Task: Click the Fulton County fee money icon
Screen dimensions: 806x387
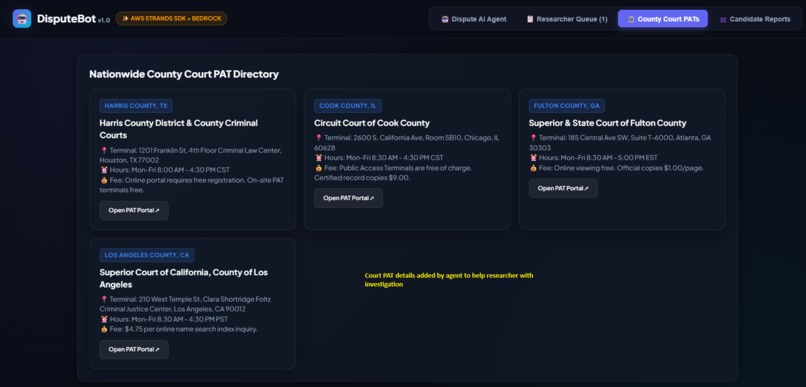Action: point(533,168)
